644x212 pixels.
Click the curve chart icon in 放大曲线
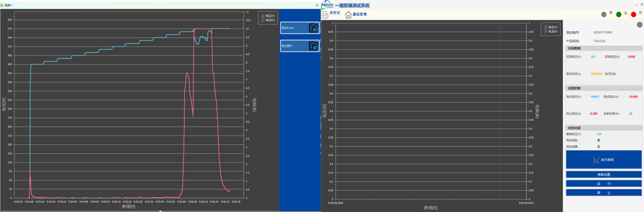[596, 160]
